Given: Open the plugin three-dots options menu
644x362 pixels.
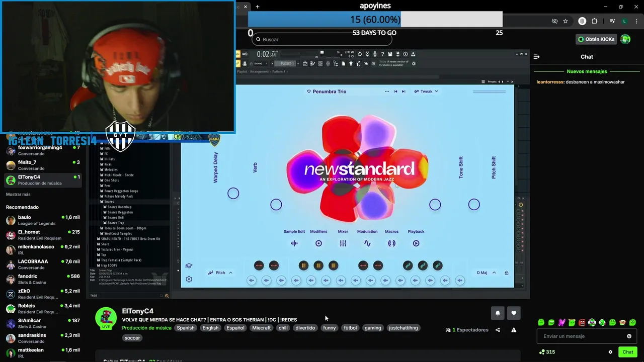Looking at the screenshot, I should click(x=387, y=92).
